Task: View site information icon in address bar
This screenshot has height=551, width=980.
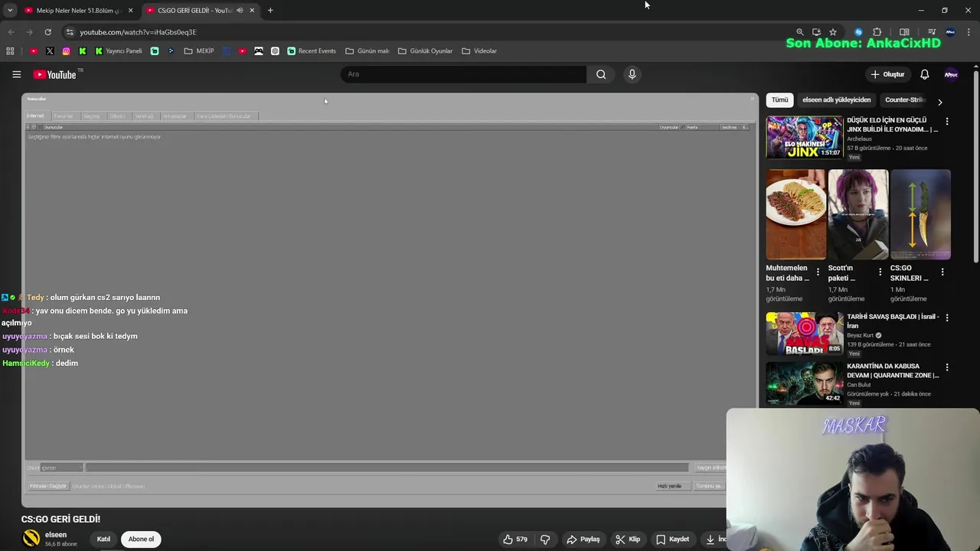Action: 70,32
